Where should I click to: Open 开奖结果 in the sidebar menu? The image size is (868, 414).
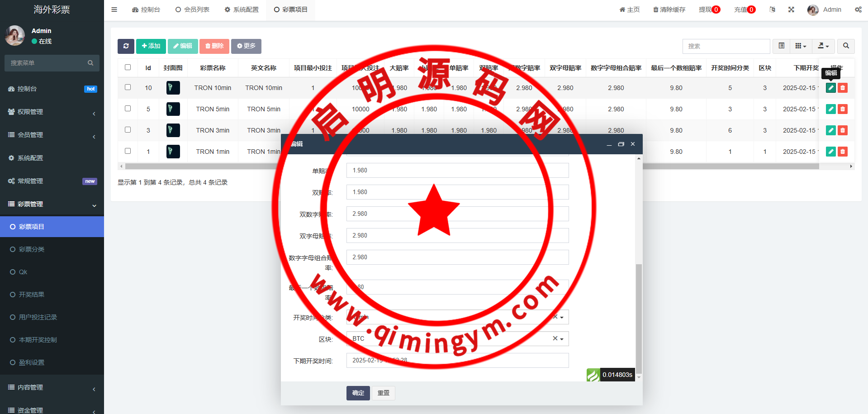(32, 295)
